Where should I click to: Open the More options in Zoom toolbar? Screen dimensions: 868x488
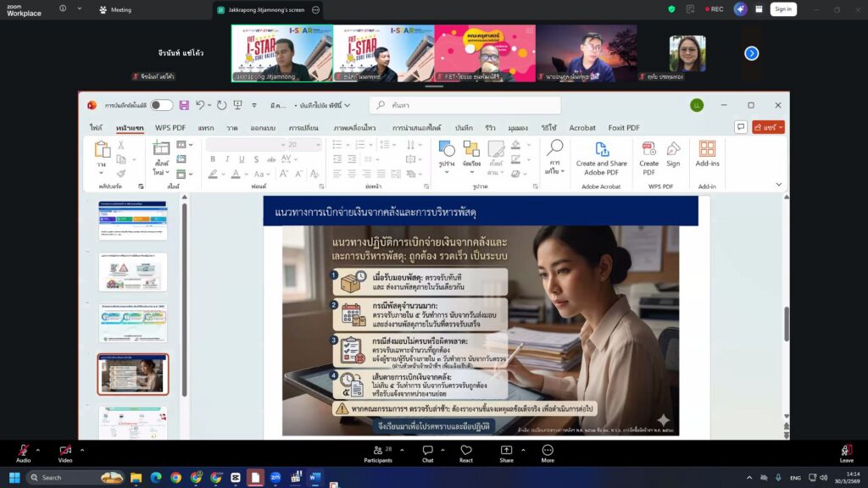(x=548, y=450)
